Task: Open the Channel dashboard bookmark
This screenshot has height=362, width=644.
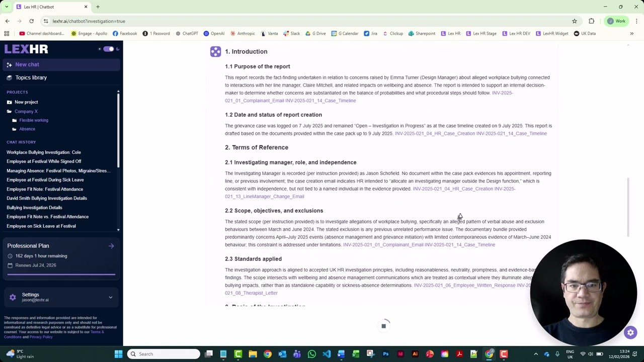Action: click(x=42, y=34)
